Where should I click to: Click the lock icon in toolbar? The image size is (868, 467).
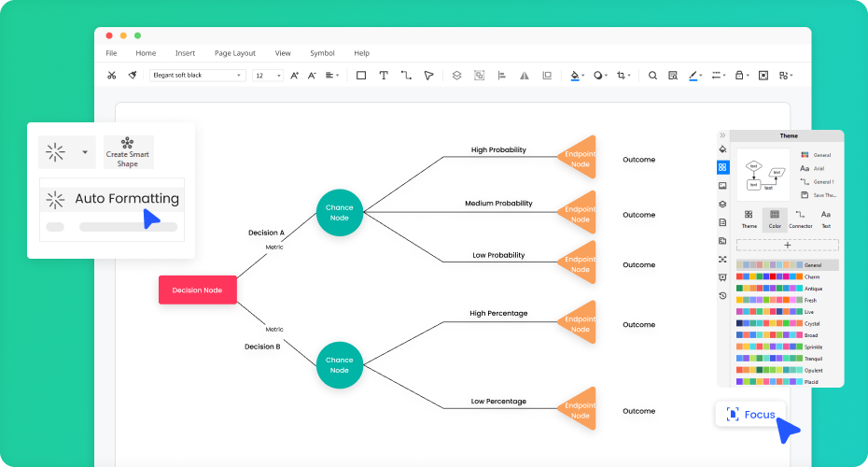tap(739, 75)
